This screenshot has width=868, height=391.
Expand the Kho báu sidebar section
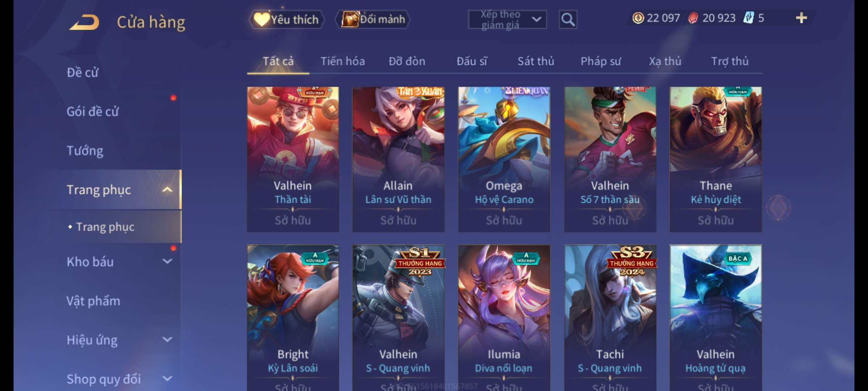[x=167, y=261]
